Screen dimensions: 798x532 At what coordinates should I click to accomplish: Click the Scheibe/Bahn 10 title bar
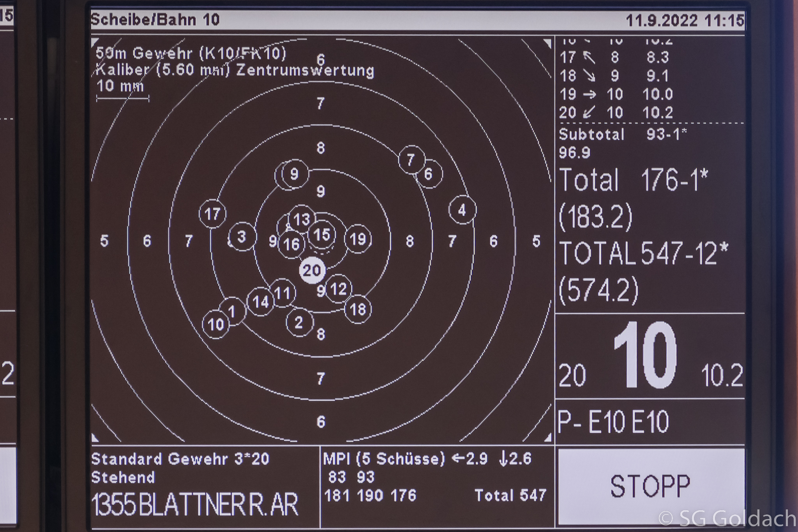tap(155, 19)
